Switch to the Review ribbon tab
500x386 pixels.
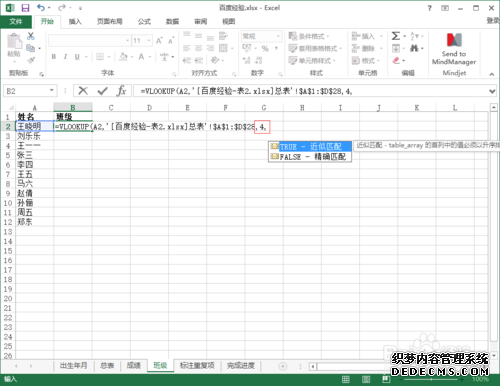200,22
